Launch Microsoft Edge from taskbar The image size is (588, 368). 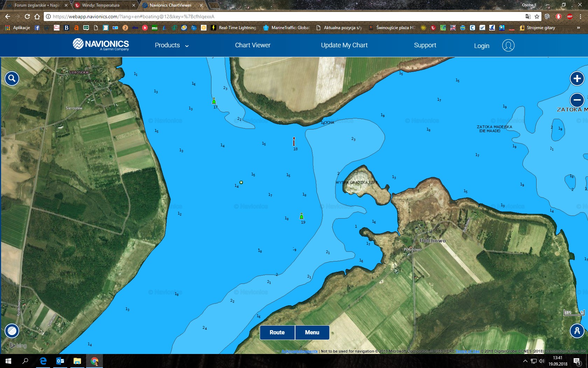[43, 361]
